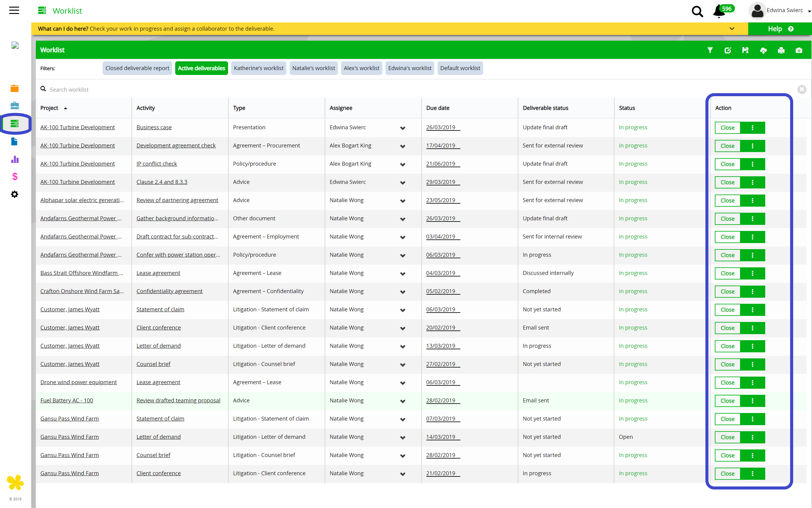The width and height of the screenshot is (812, 508).
Task: Click the magnifier search icon in top bar
Action: 698,12
